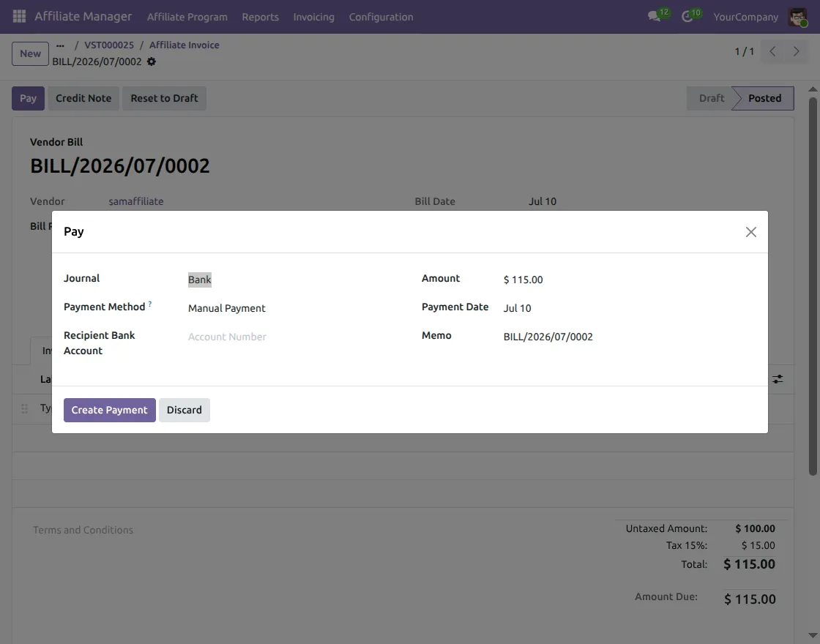The image size is (820, 644).
Task: Expand breadcrumb ellipsis menu
Action: point(60,45)
